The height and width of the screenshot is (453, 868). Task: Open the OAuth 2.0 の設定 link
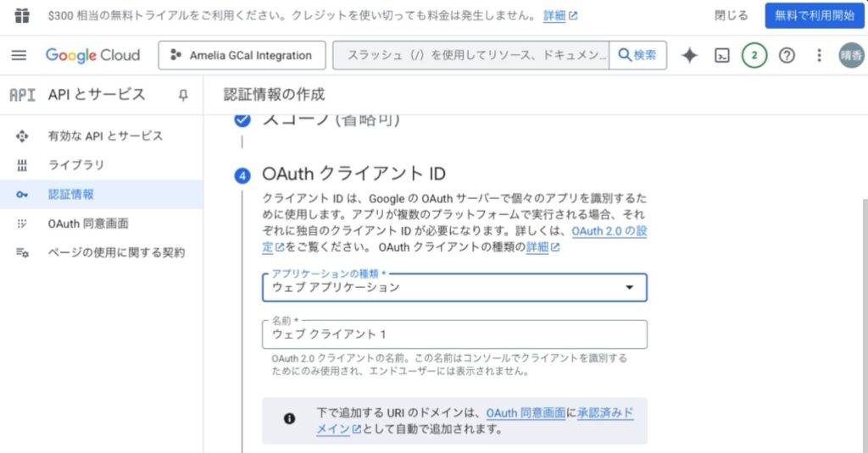609,230
